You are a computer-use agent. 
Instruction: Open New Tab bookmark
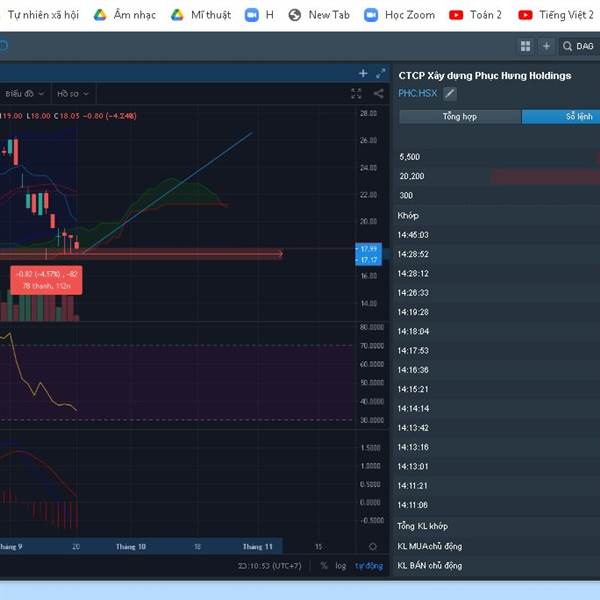pyautogui.click(x=319, y=15)
